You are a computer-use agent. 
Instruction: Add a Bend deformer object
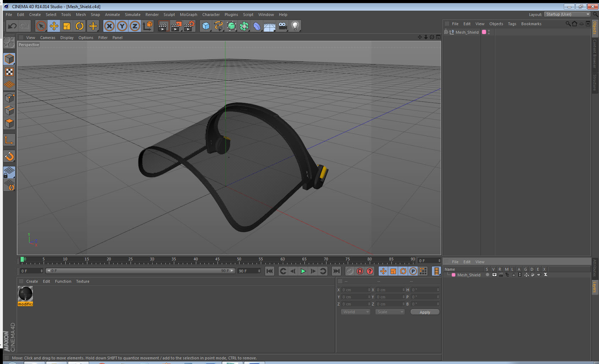click(257, 26)
